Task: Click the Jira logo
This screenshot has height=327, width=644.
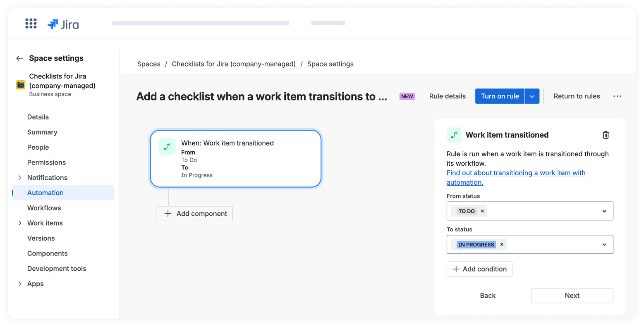Action: point(63,25)
